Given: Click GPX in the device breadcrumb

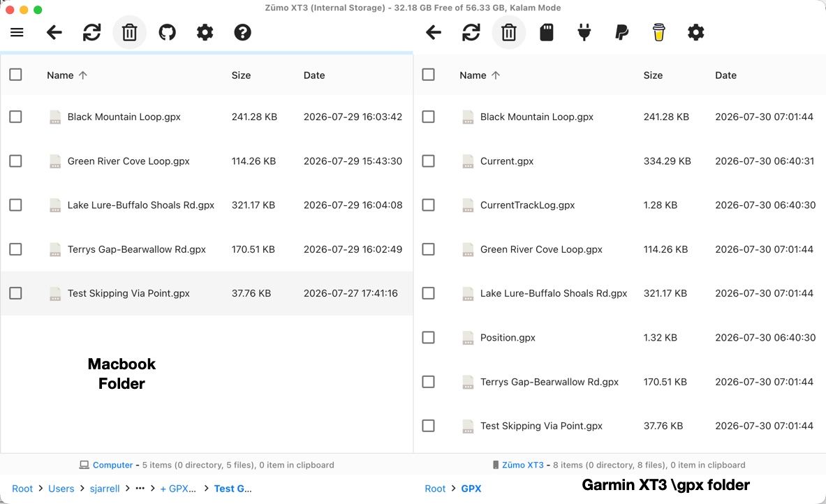Looking at the screenshot, I should point(471,489).
